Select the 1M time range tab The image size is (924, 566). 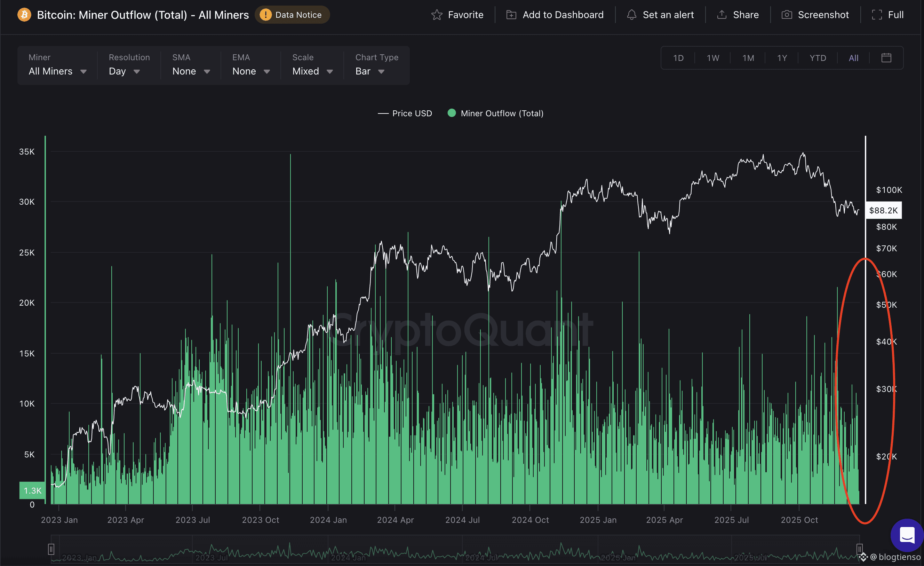[748, 58]
